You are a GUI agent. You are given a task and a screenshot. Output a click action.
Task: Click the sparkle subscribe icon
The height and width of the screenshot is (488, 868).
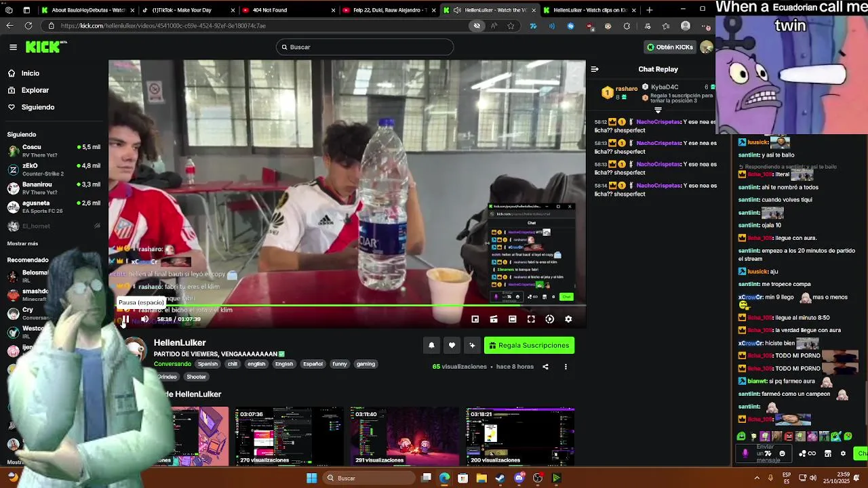click(472, 346)
